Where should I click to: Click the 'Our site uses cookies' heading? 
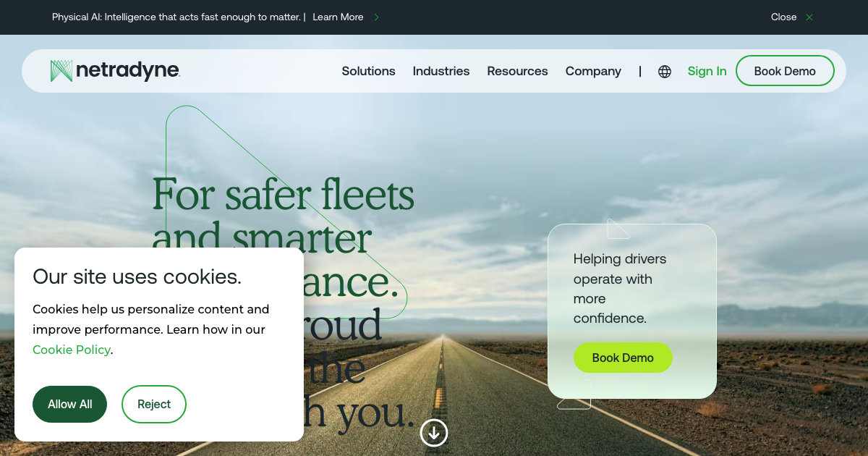coord(137,276)
